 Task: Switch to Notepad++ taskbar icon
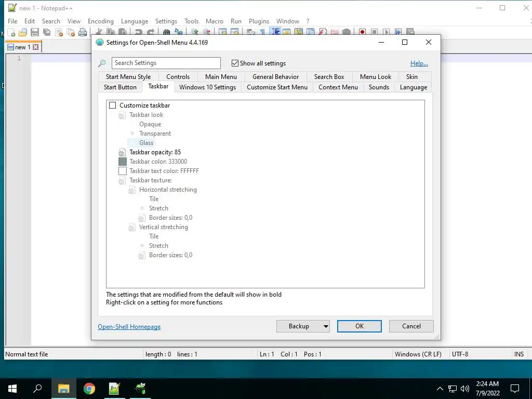114,389
